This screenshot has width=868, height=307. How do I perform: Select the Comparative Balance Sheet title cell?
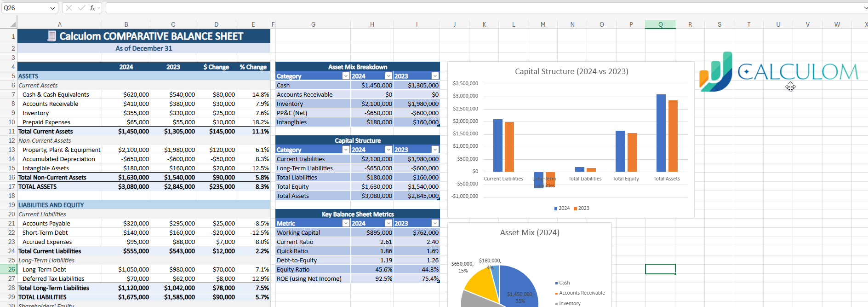click(x=144, y=36)
